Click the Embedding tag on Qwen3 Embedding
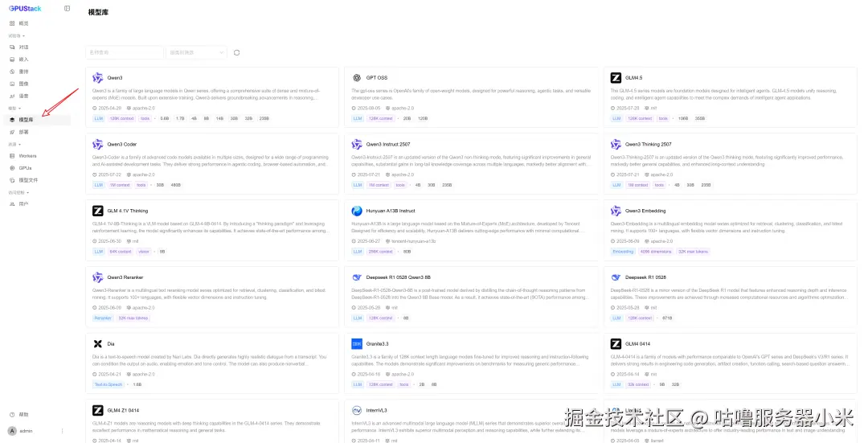Viewport: 868px width, 443px height. coord(623,252)
